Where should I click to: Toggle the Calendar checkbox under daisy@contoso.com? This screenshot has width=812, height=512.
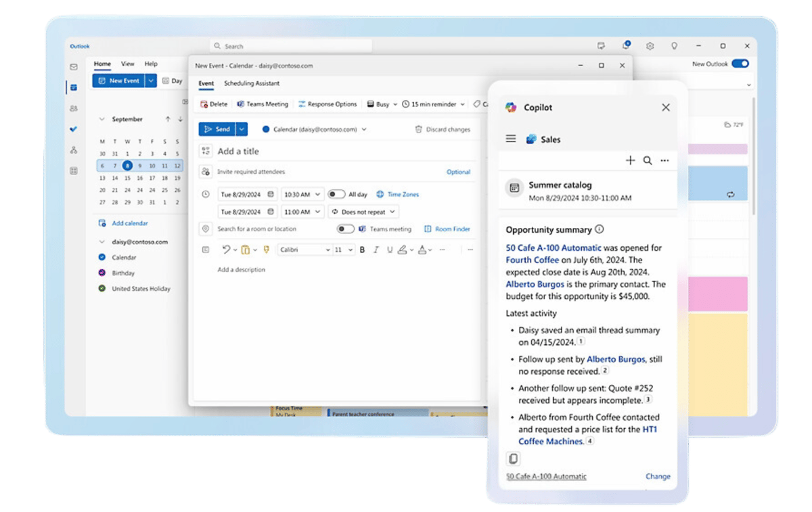coord(101,257)
